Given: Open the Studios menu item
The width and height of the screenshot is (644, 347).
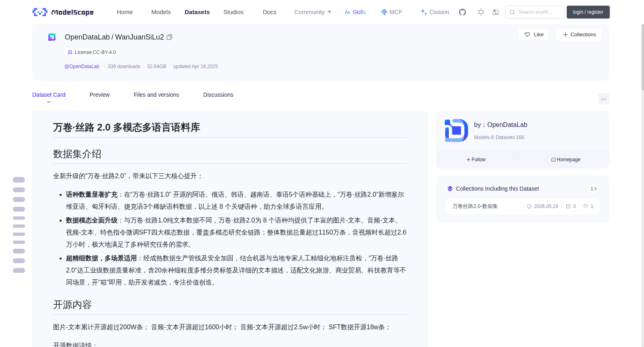Looking at the screenshot, I should 233,12.
